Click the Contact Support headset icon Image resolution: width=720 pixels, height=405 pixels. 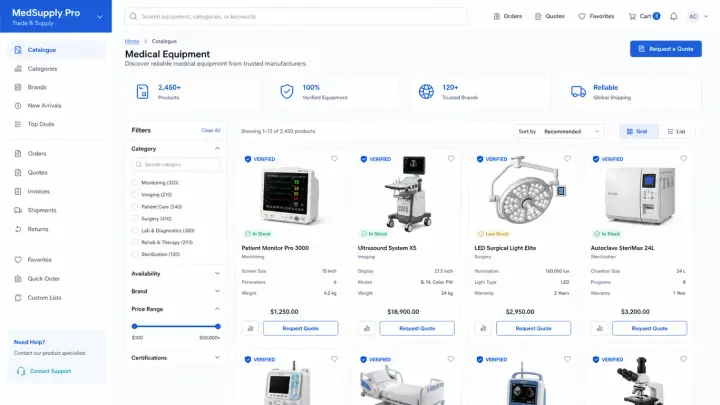[21, 371]
